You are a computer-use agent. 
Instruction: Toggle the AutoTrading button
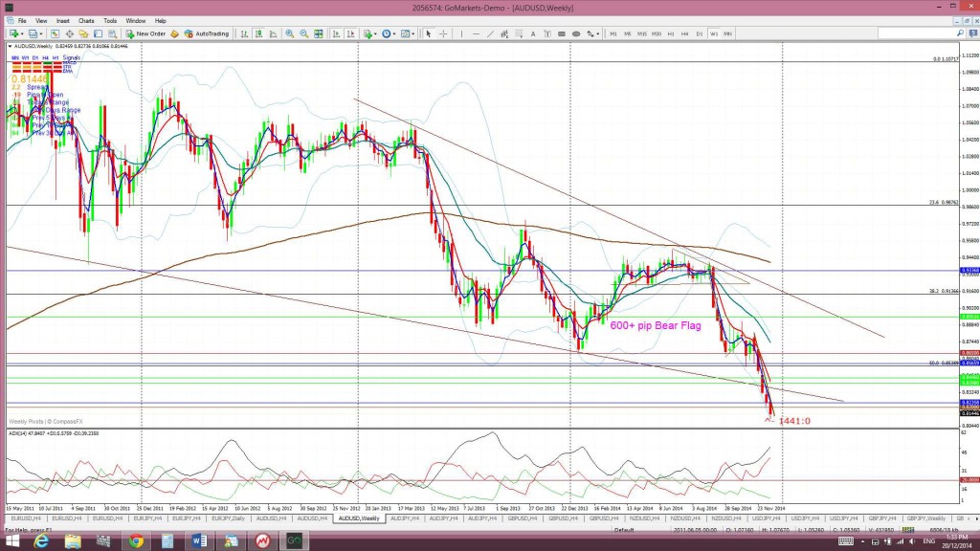207,33
